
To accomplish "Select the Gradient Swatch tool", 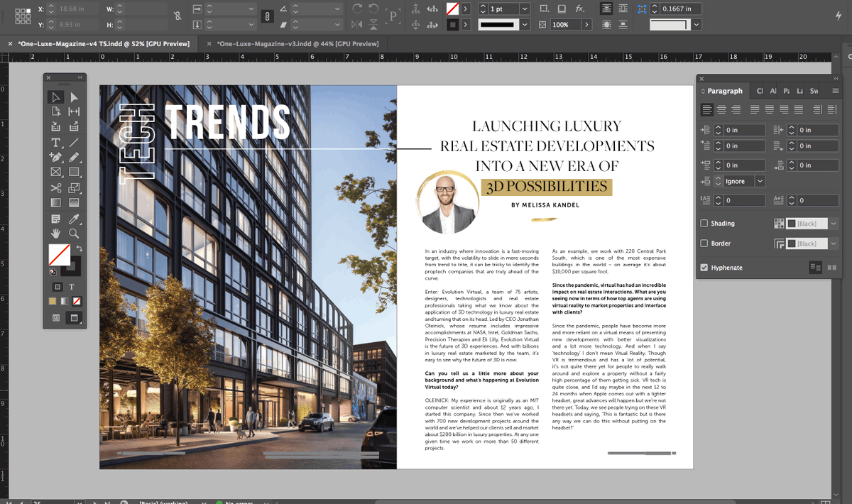I will (x=56, y=202).
